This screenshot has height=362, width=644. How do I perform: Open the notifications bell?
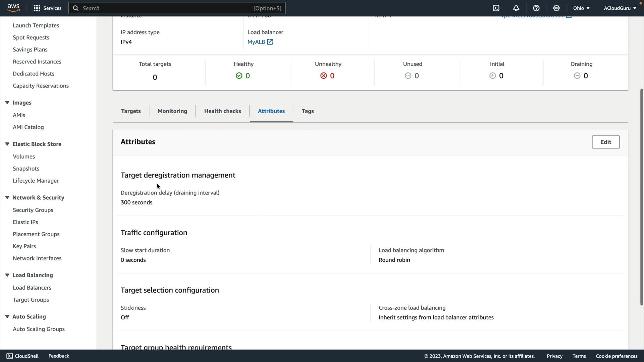(x=516, y=8)
